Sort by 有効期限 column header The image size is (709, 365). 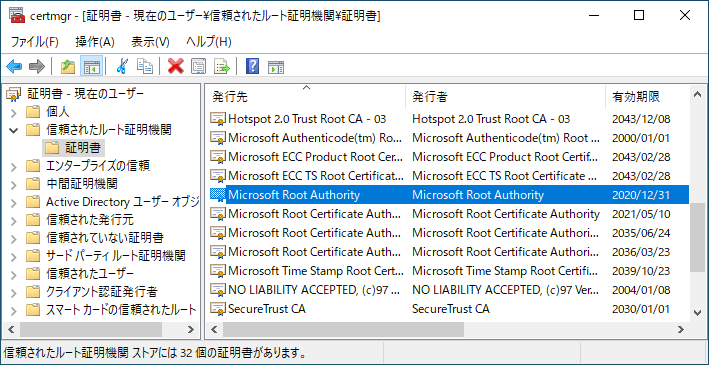648,97
